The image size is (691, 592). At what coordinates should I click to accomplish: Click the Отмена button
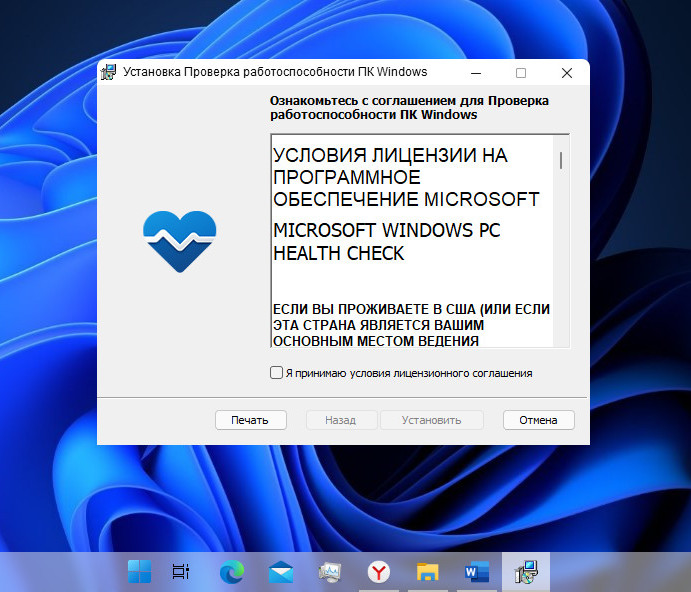538,420
